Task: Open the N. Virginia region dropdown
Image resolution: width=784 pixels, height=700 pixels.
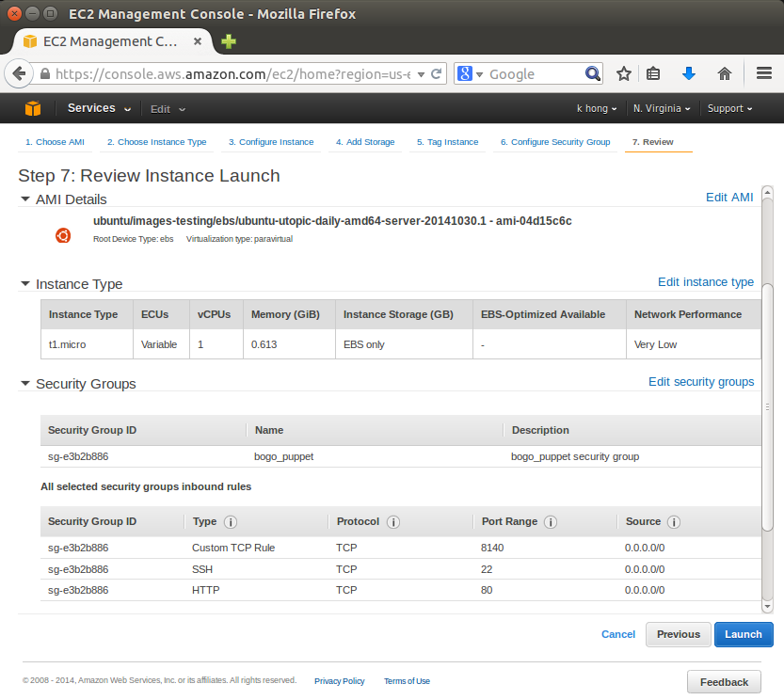Action: coord(662,108)
